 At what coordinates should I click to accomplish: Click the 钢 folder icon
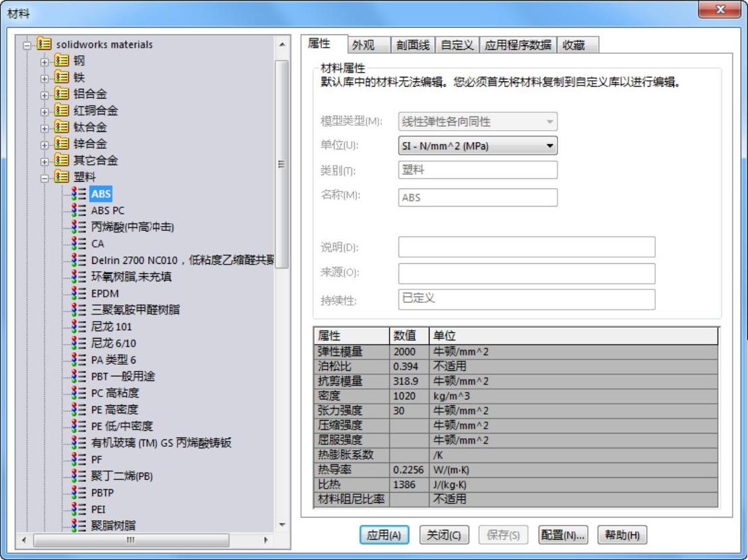61,61
